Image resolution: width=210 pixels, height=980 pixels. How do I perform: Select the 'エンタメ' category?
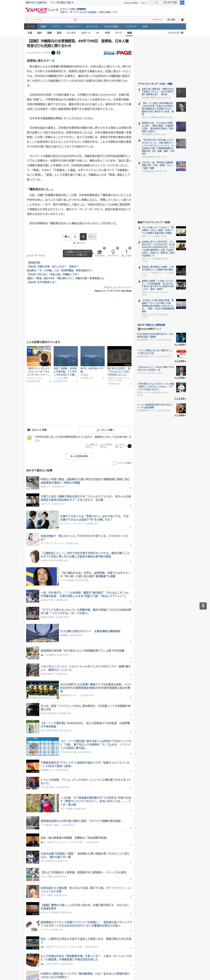click(71, 33)
